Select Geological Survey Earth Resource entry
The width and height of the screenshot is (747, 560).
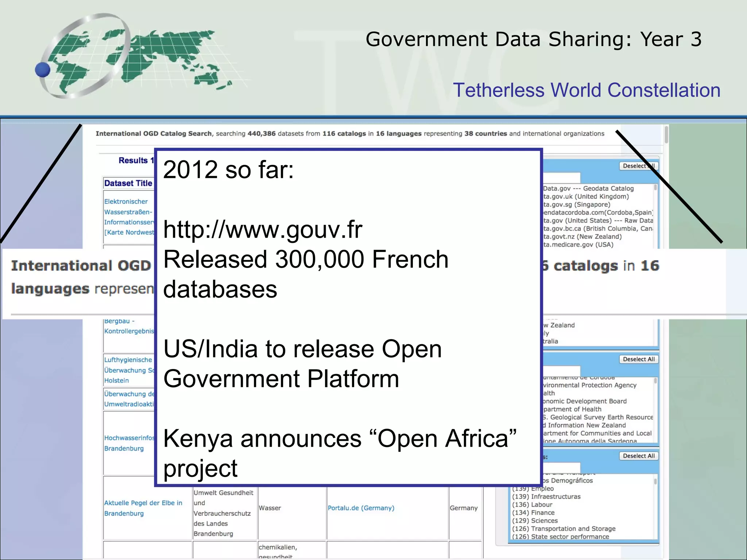(598, 417)
